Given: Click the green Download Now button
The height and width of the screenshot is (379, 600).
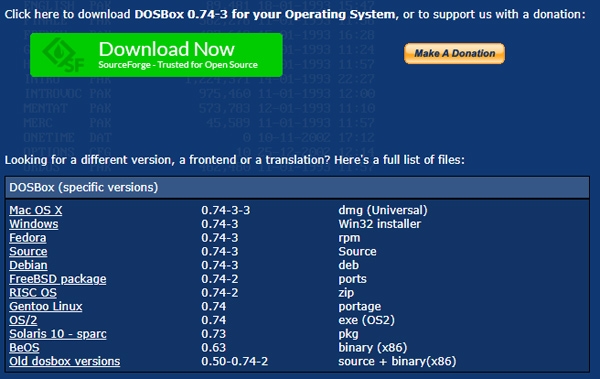Looking at the screenshot, I should pos(156,55).
